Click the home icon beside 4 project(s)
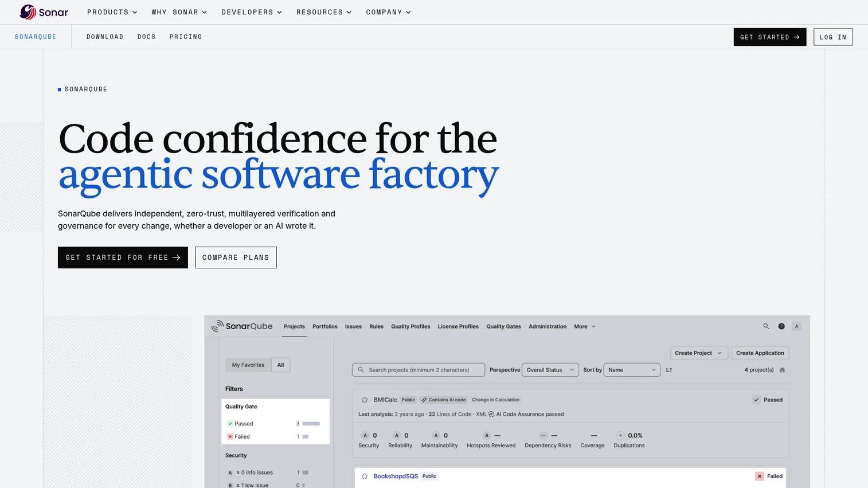 782,370
